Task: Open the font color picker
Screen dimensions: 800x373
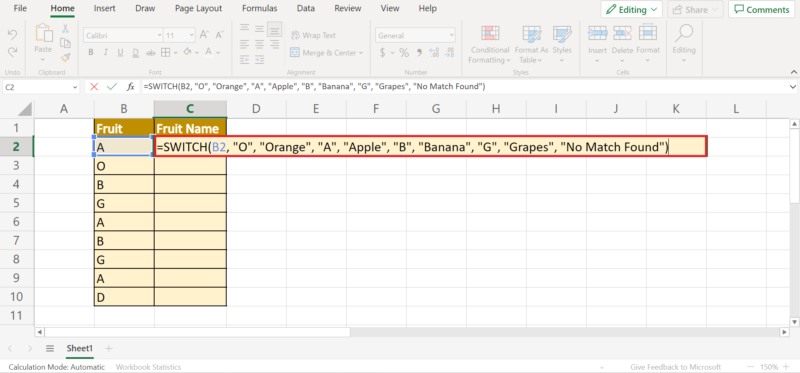Action: coord(212,53)
